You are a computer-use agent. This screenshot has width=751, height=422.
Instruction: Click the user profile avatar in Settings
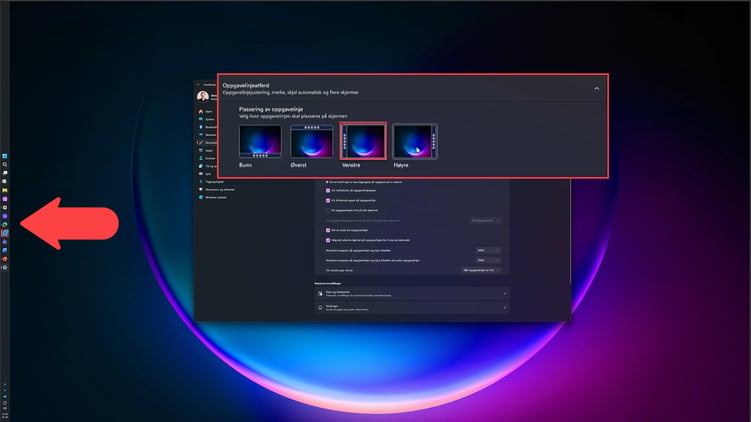(203, 96)
